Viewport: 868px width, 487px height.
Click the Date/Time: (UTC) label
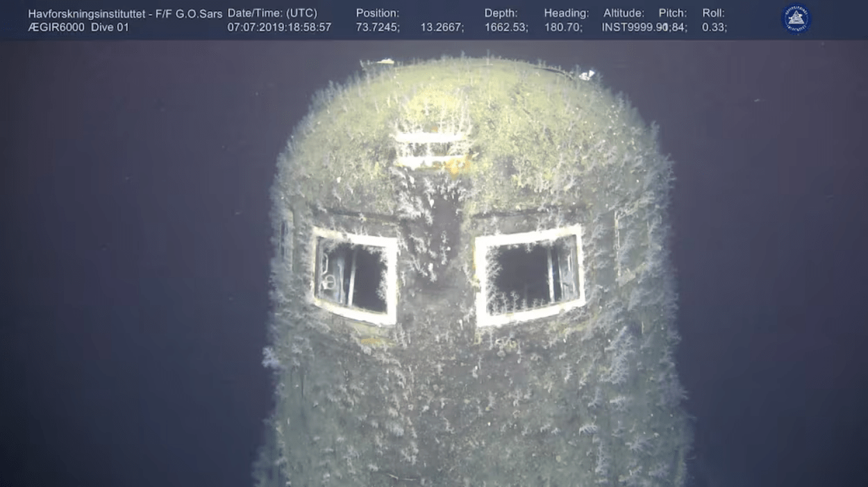pos(272,13)
